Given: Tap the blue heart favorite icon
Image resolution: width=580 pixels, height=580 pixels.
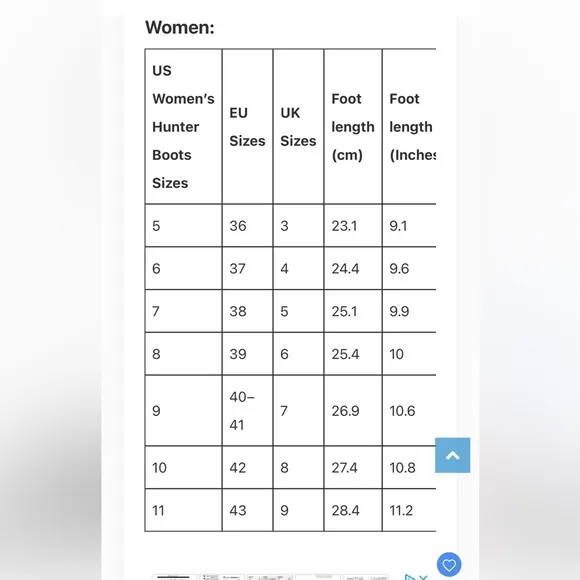Looking at the screenshot, I should [x=449, y=565].
